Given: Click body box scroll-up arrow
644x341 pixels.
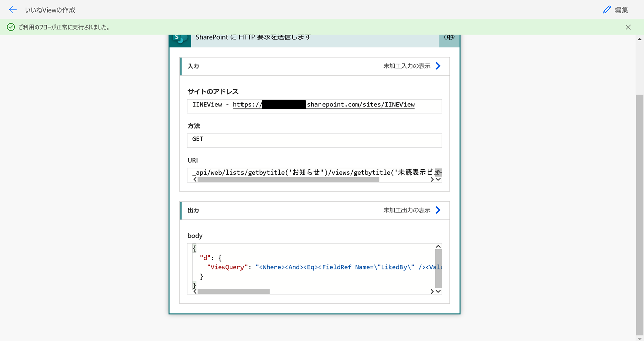Looking at the screenshot, I should click(438, 246).
